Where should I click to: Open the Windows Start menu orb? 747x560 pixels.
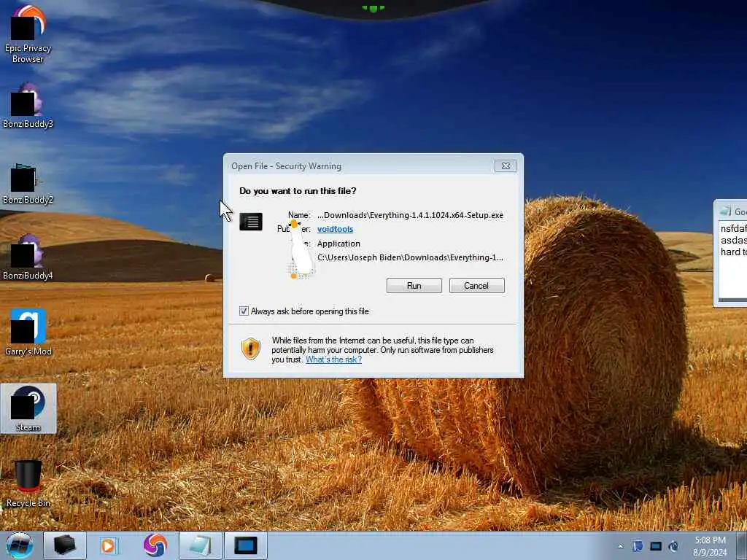pos(20,545)
